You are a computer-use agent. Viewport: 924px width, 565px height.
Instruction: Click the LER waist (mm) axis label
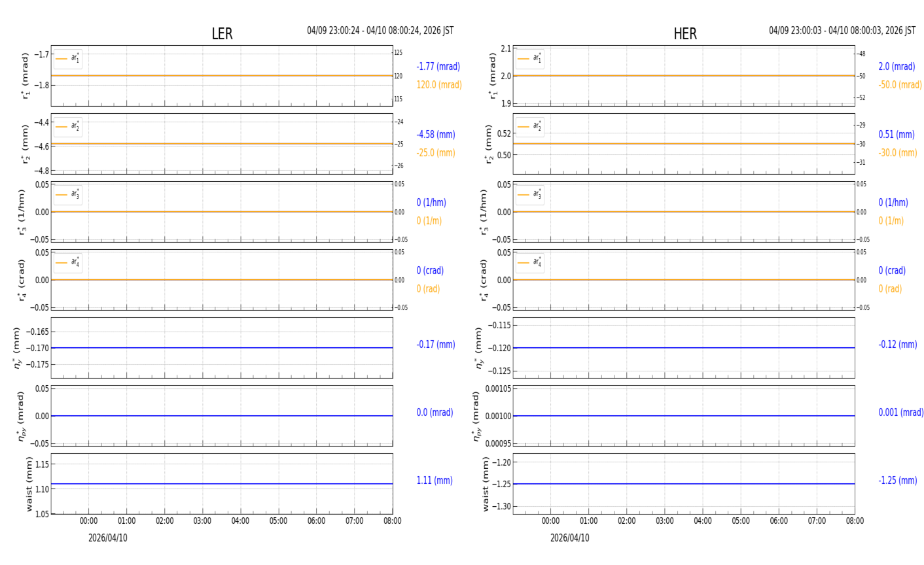pos(29,484)
